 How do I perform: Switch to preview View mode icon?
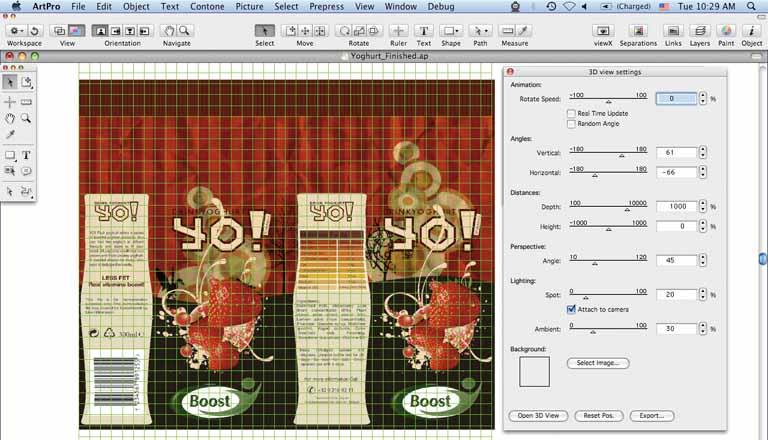click(75, 31)
